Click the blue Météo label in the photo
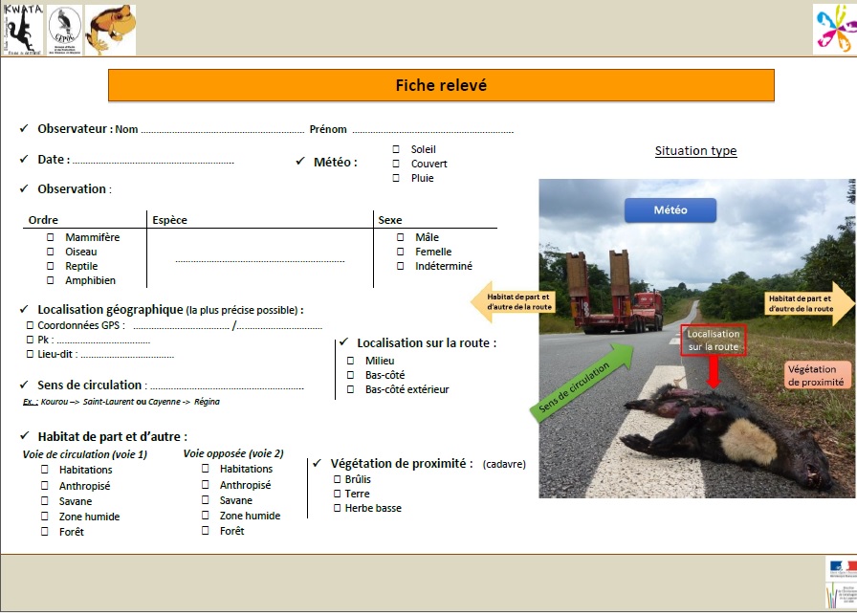This screenshot has height=616, width=857. coord(670,209)
